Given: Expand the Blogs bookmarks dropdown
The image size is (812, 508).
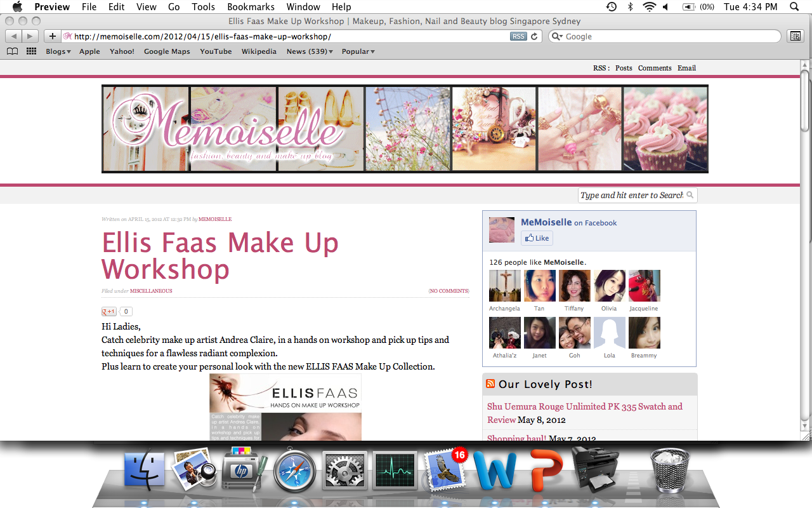Looking at the screenshot, I should point(57,51).
